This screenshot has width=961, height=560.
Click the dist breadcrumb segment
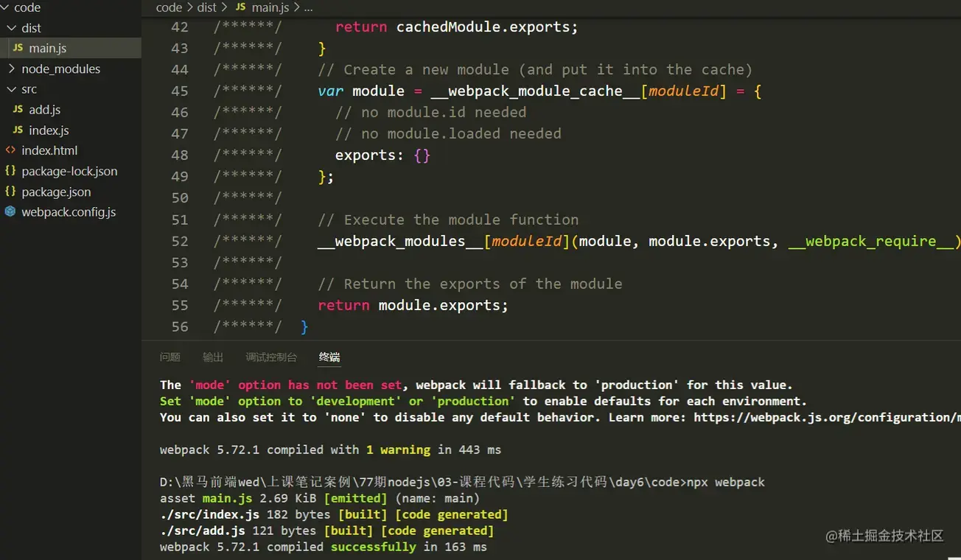(x=207, y=7)
